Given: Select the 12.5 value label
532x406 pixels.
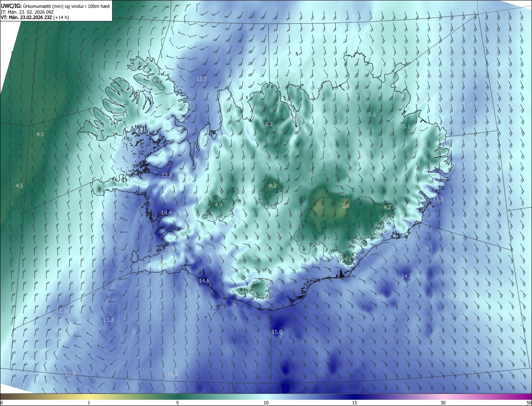Looking at the screenshot, I should [x=71, y=374].
